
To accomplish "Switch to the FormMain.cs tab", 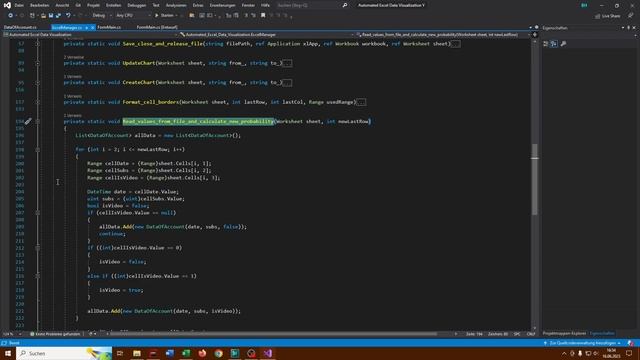I will pos(109,27).
